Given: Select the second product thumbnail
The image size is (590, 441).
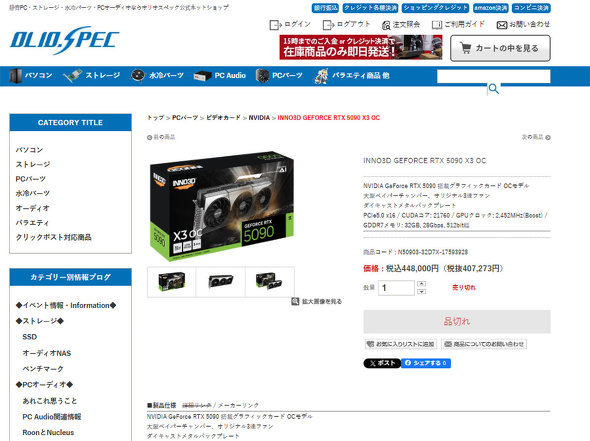Looking at the screenshot, I should pos(220,282).
